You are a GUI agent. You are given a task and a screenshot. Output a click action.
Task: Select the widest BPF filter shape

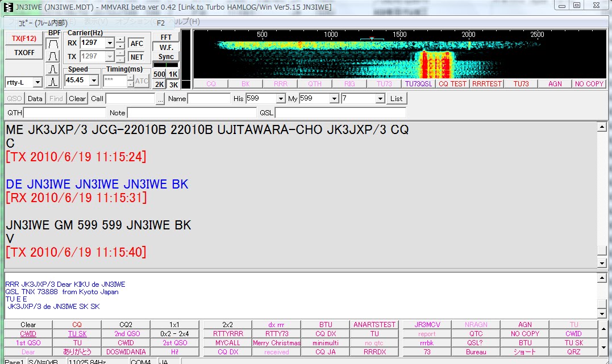[53, 44]
